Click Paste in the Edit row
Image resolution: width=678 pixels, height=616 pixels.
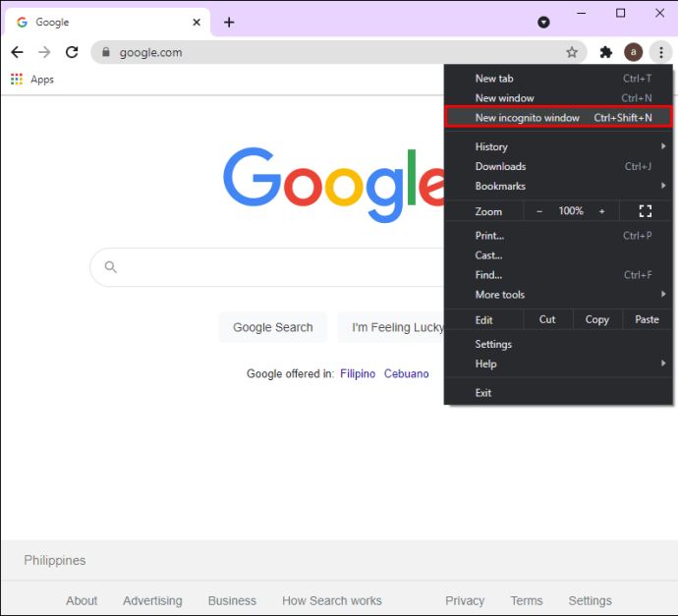coord(647,319)
